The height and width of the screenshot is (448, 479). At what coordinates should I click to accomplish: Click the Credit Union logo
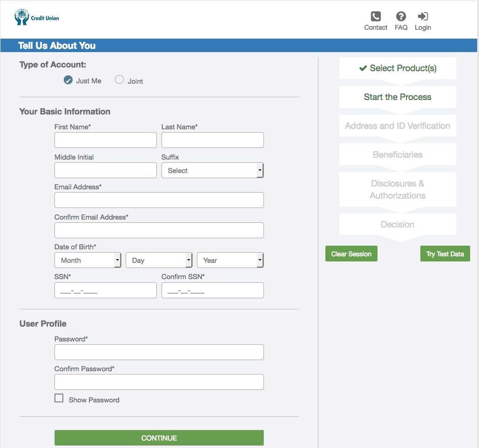pos(37,18)
